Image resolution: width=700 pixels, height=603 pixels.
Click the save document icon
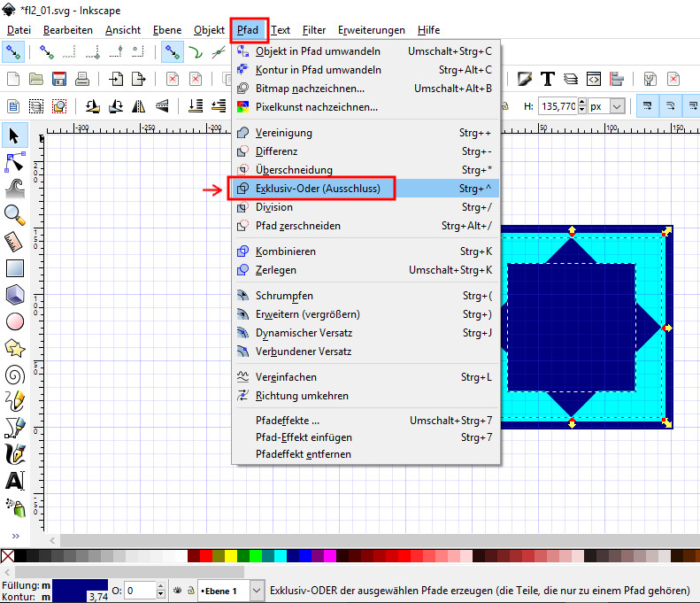(58, 79)
